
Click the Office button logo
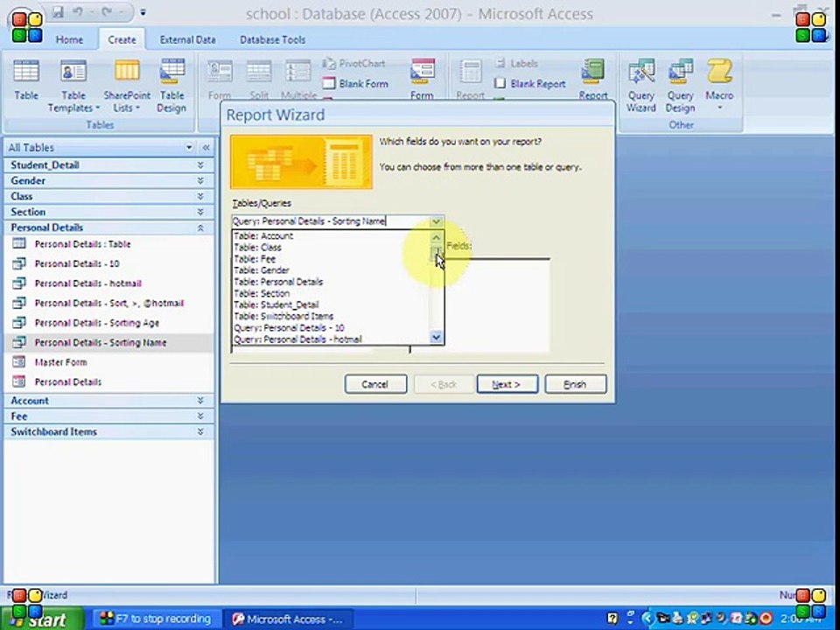27,27
